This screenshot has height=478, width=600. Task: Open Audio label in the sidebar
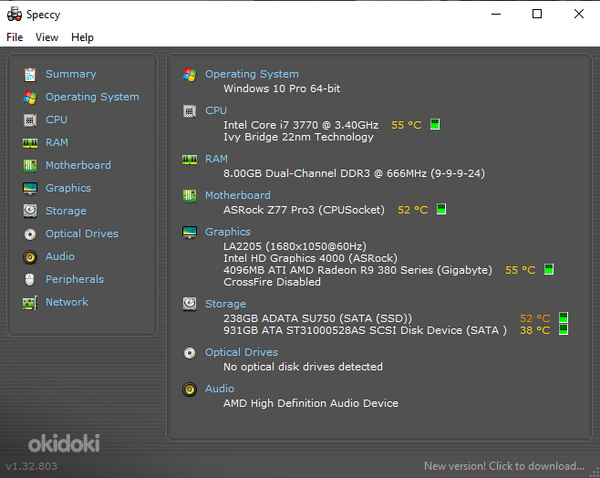(60, 256)
